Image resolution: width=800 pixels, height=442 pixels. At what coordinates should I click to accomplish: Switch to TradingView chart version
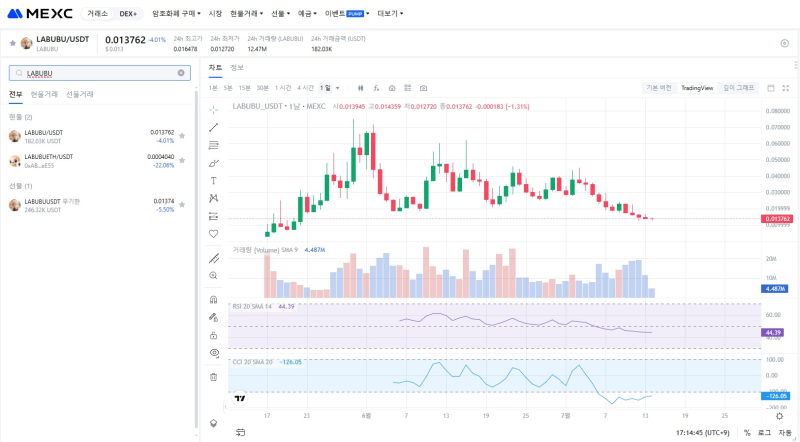pos(697,88)
